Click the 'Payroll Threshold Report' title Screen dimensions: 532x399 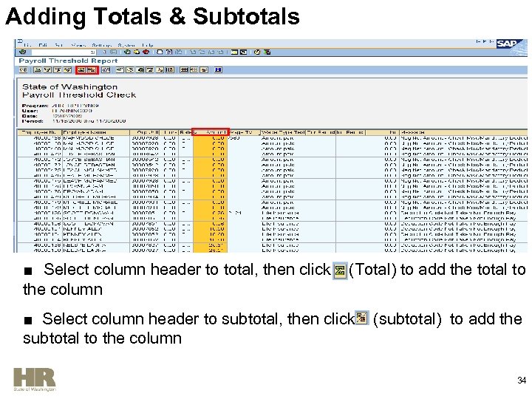pos(68,61)
